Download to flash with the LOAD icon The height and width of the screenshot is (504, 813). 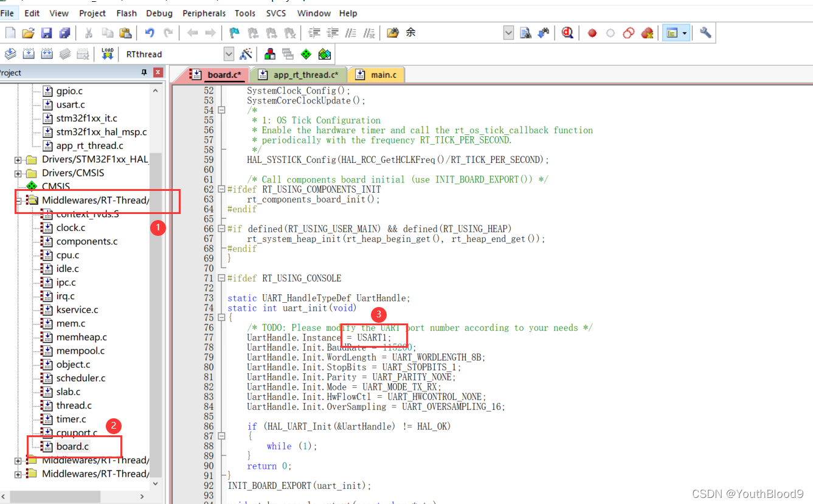[108, 54]
